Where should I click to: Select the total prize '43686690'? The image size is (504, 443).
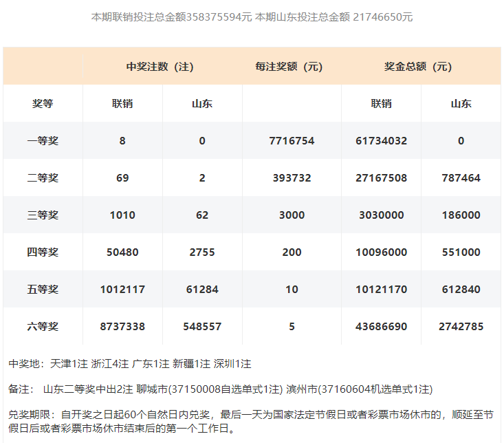(381, 326)
